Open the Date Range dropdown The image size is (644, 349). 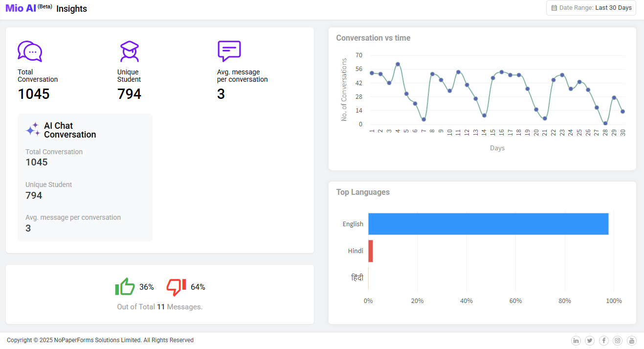click(591, 8)
